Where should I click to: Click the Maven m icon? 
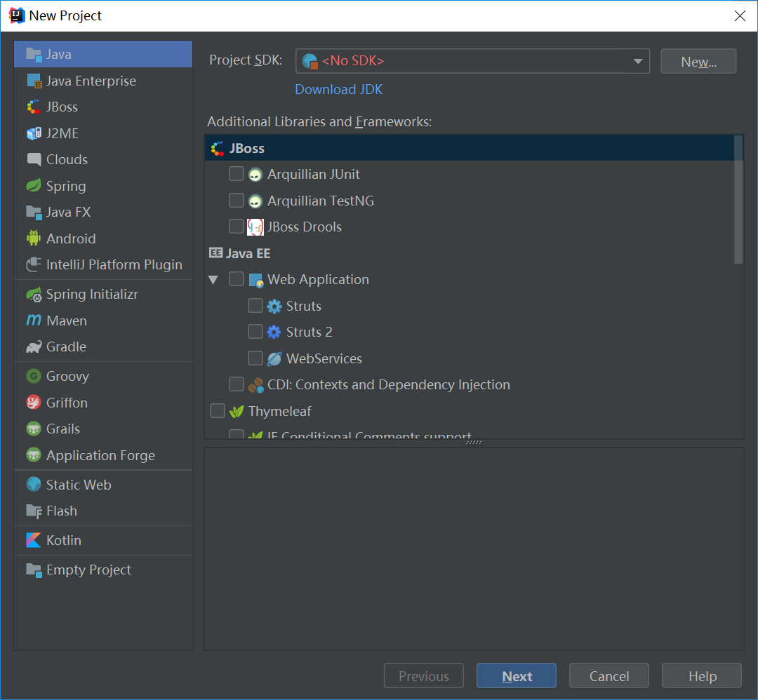pos(34,321)
